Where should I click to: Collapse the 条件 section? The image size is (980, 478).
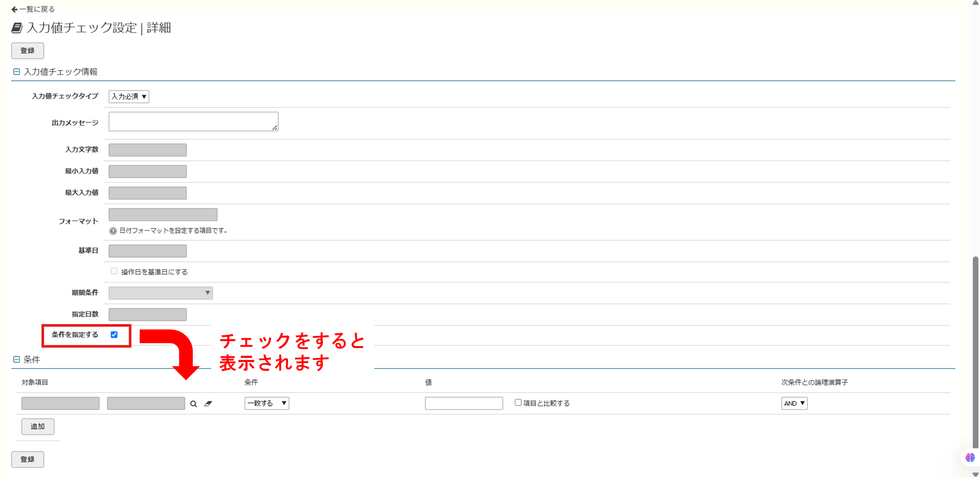coord(17,359)
